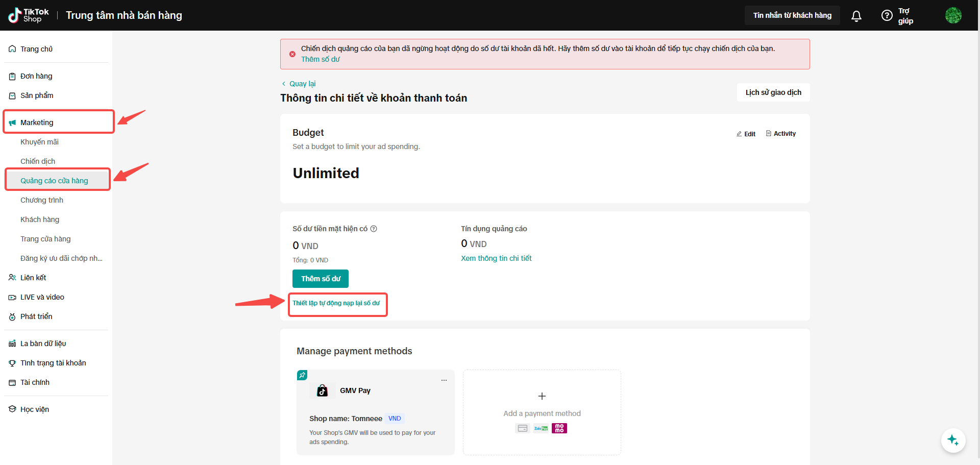Click the credit card payment icon

point(523,428)
